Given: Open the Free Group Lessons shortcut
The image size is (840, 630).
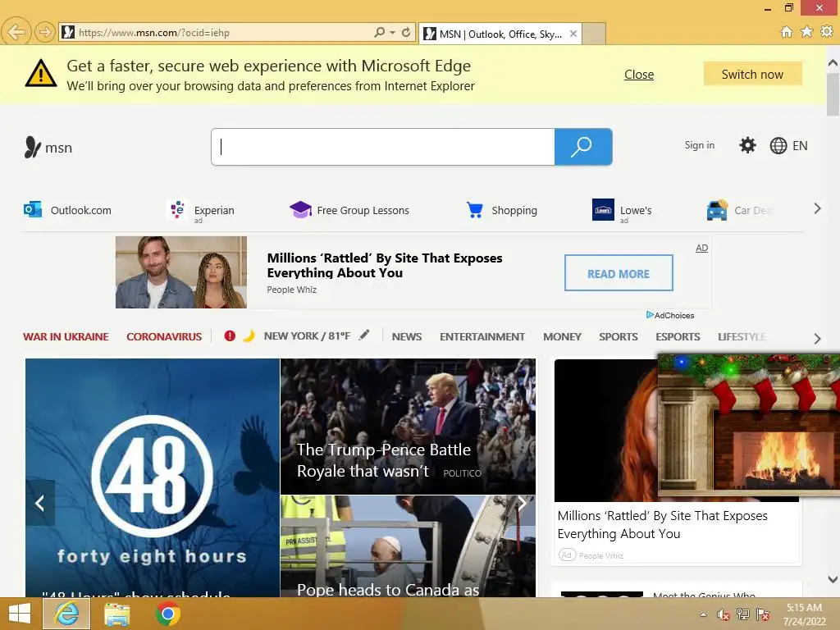Looking at the screenshot, I should 349,210.
